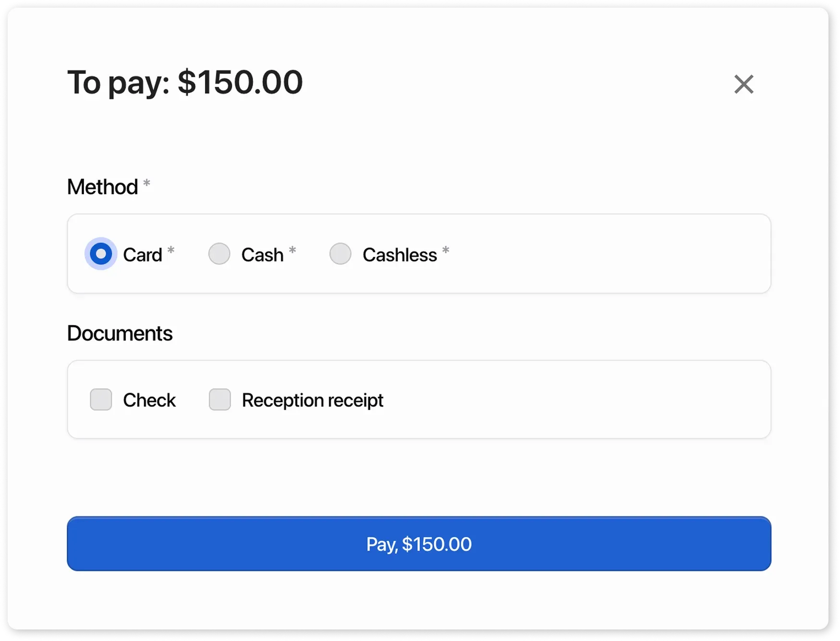Click the Pay, $150.00 button

point(419,544)
